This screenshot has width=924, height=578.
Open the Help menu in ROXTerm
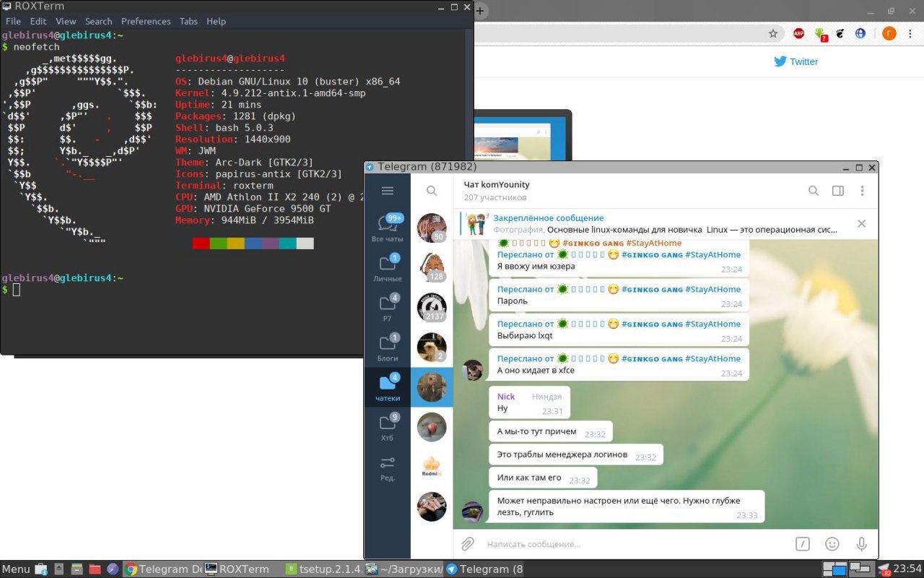(x=216, y=21)
